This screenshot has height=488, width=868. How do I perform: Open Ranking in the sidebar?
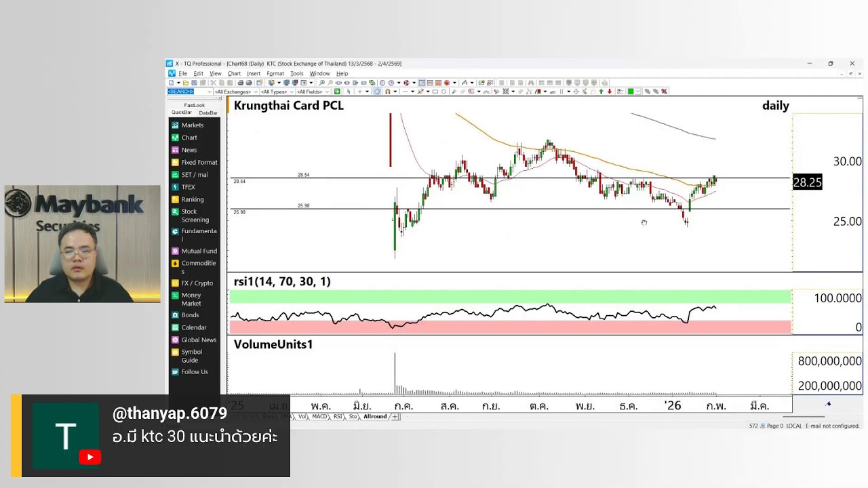pos(192,199)
